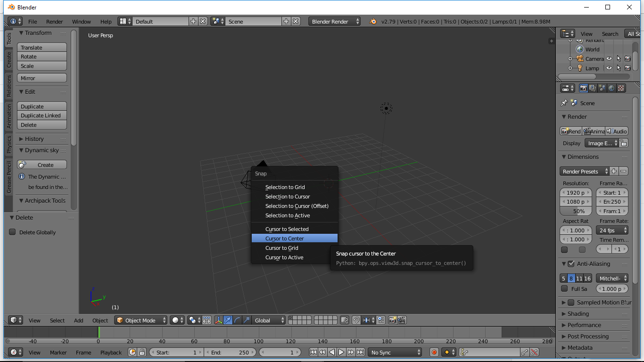The width and height of the screenshot is (644, 362).
Task: Enable snap during transform magnet icon
Action: point(356,320)
